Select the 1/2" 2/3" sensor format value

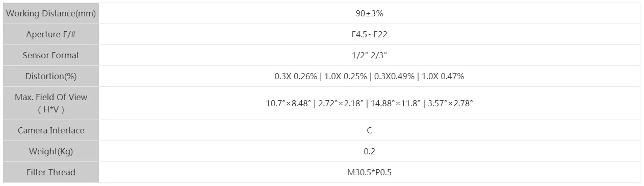pyautogui.click(x=369, y=55)
